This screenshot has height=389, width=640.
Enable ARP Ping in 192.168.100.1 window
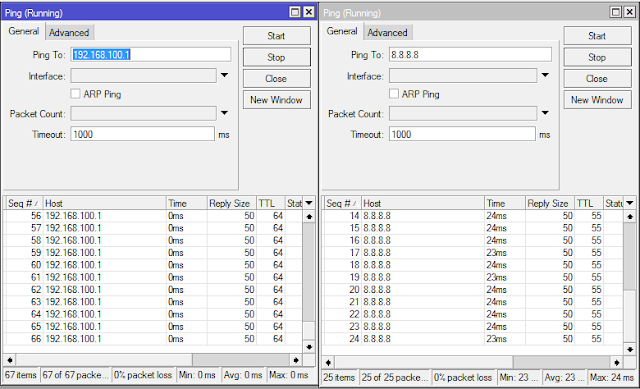point(75,94)
